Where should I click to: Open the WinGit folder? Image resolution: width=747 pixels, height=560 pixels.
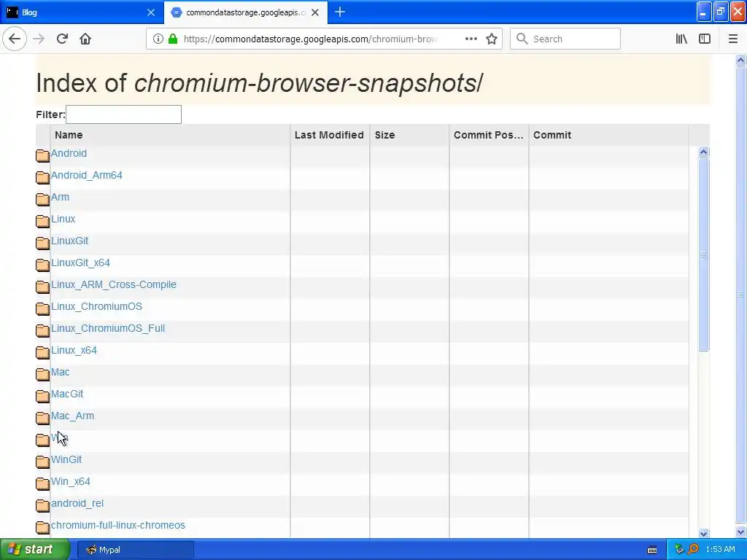coord(66,460)
